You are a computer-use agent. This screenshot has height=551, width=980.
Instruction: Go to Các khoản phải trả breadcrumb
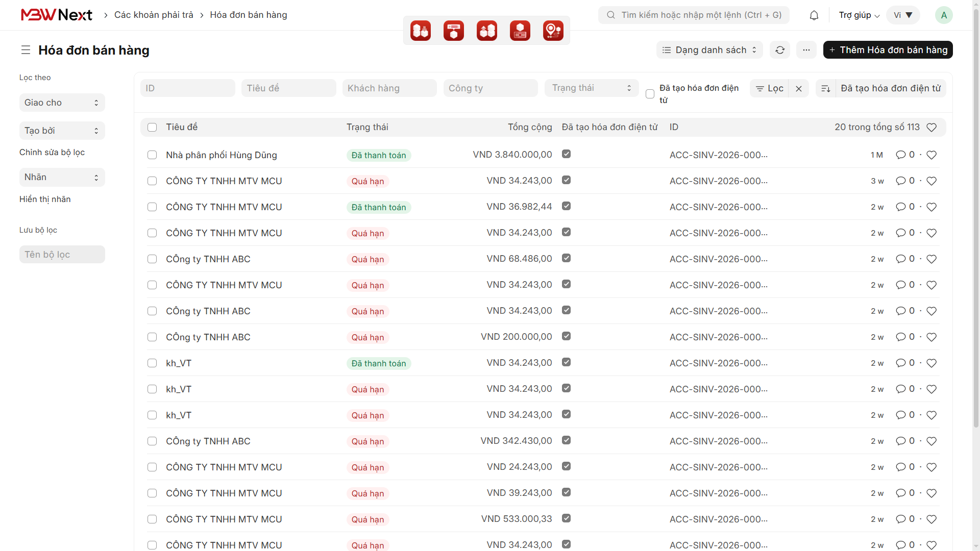pos(154,15)
